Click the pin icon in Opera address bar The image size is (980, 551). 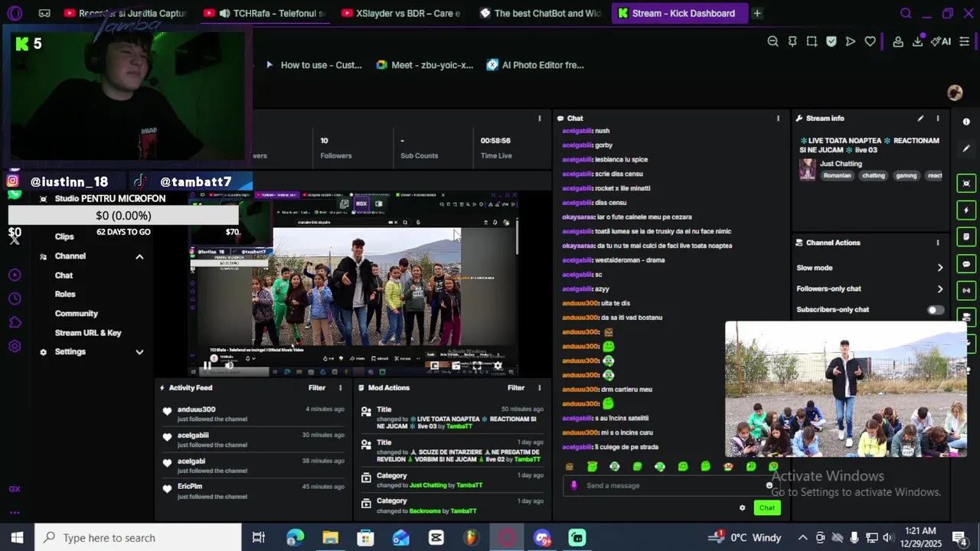tap(792, 41)
